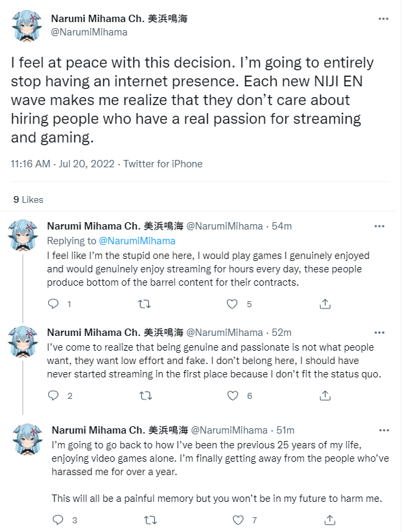Image resolution: width=418 pixels, height=532 pixels.
Task: Open more options on main tweet
Action: [383, 19]
